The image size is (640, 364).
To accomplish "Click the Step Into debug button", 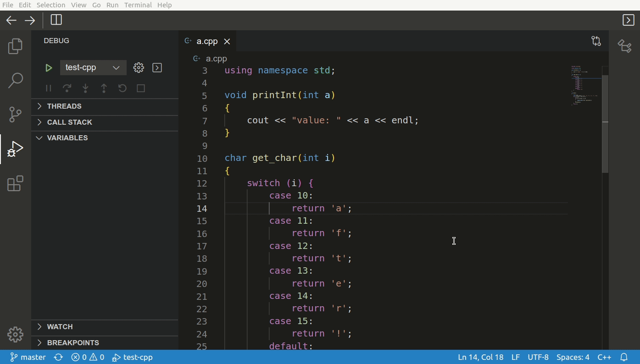I will tap(85, 88).
